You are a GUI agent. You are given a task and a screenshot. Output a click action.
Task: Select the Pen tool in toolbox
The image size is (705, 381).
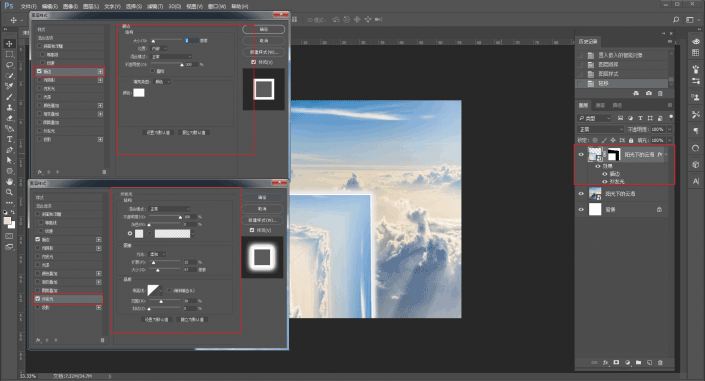tap(9, 150)
